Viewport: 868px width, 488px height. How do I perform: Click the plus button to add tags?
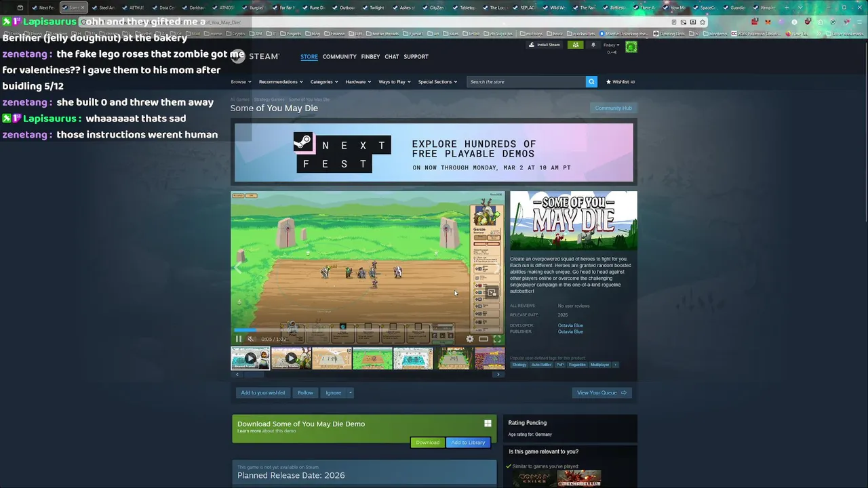pyautogui.click(x=616, y=365)
